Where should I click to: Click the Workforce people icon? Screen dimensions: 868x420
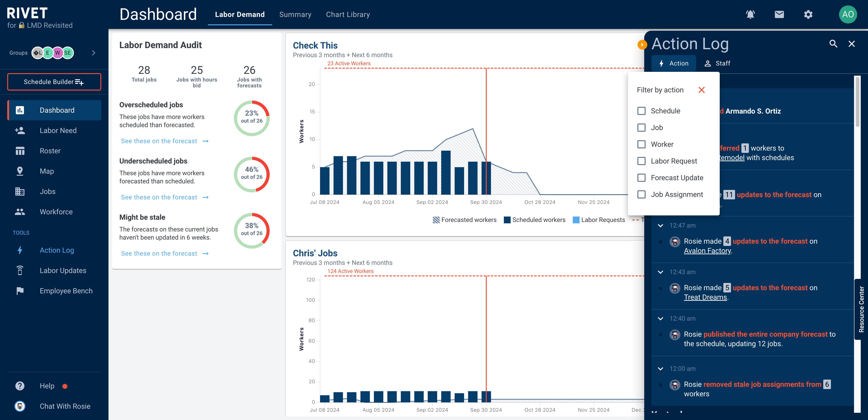pos(20,212)
